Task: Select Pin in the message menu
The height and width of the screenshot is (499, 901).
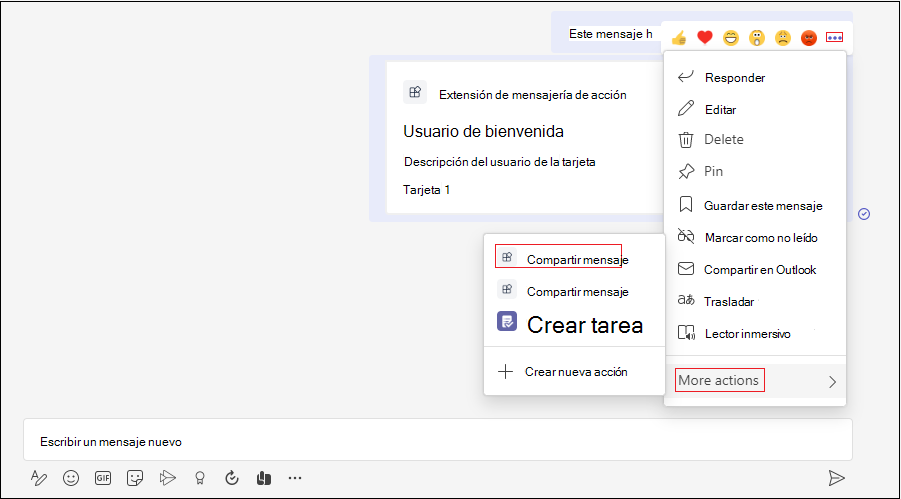Action: pyautogui.click(x=755, y=171)
